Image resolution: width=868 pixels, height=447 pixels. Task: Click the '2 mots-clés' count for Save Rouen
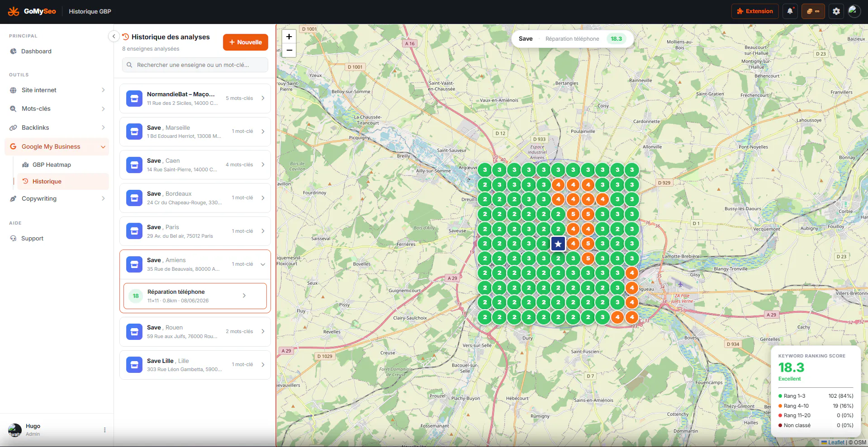[x=239, y=331]
